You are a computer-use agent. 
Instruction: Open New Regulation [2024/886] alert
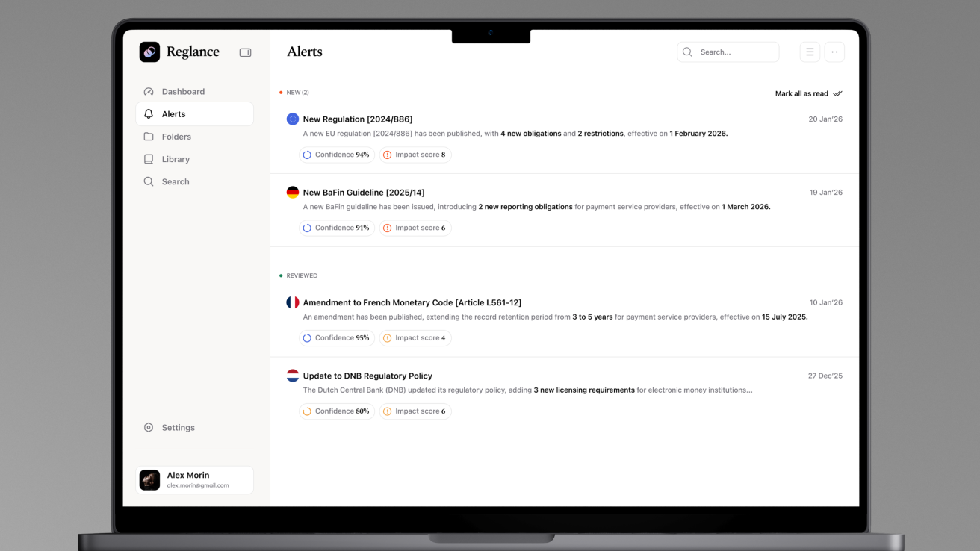(358, 119)
